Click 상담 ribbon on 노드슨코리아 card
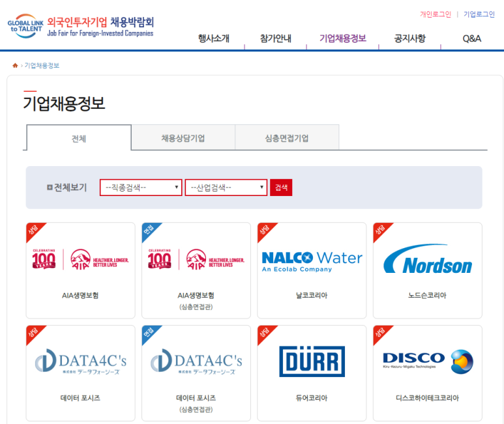 381,230
